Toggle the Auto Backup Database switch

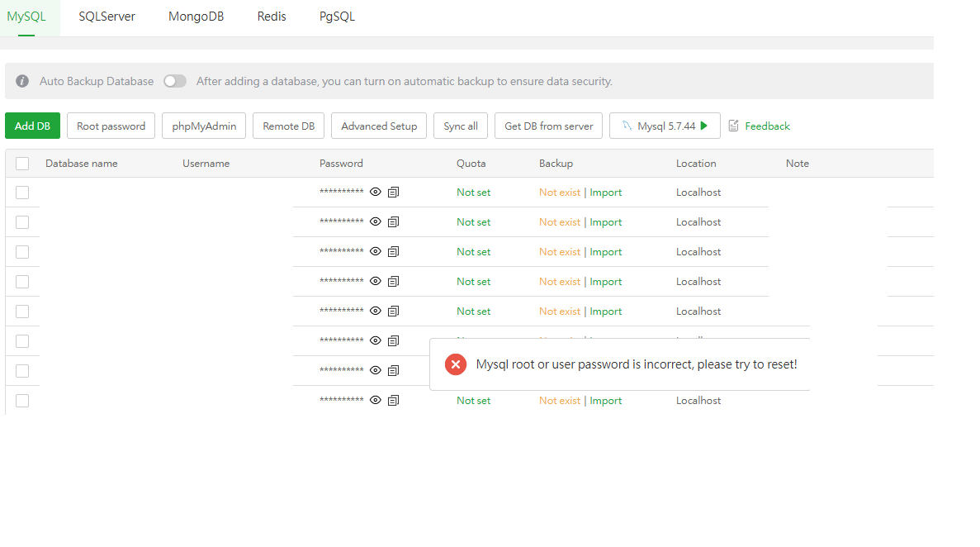click(x=174, y=82)
